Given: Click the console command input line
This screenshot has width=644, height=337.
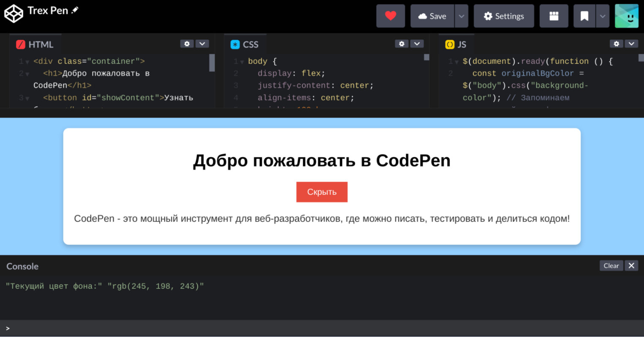Looking at the screenshot, I should pos(322,328).
